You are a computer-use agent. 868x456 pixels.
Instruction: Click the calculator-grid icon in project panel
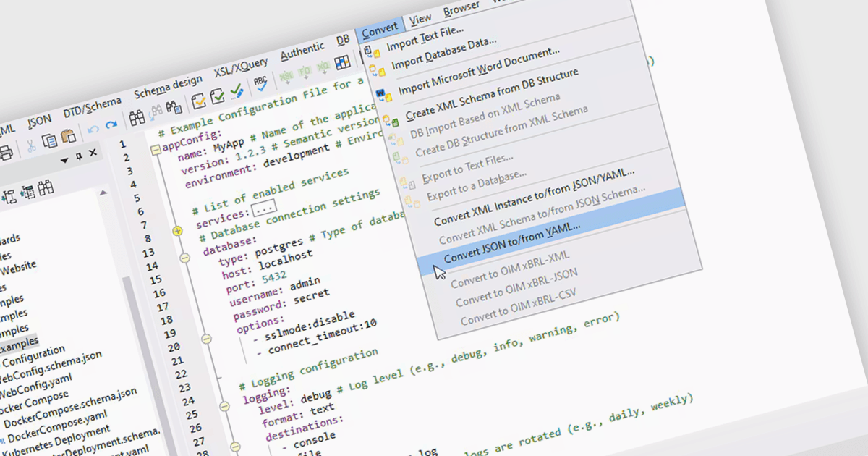pyautogui.click(x=27, y=193)
